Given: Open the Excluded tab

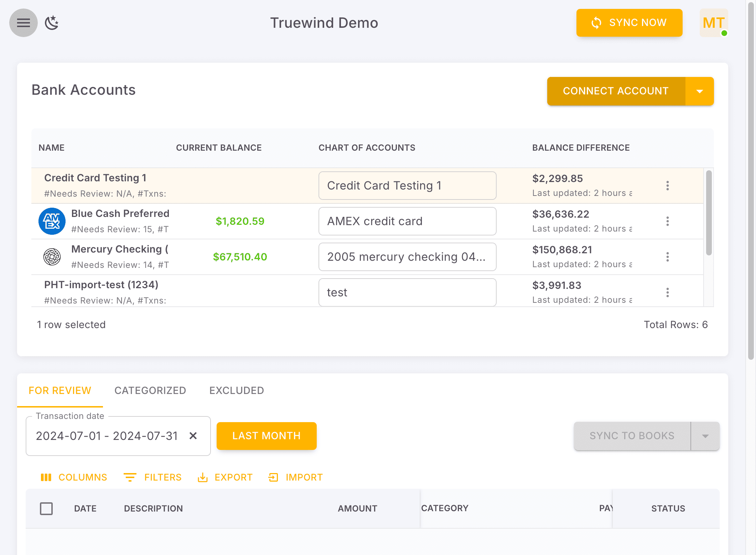Looking at the screenshot, I should pos(236,390).
